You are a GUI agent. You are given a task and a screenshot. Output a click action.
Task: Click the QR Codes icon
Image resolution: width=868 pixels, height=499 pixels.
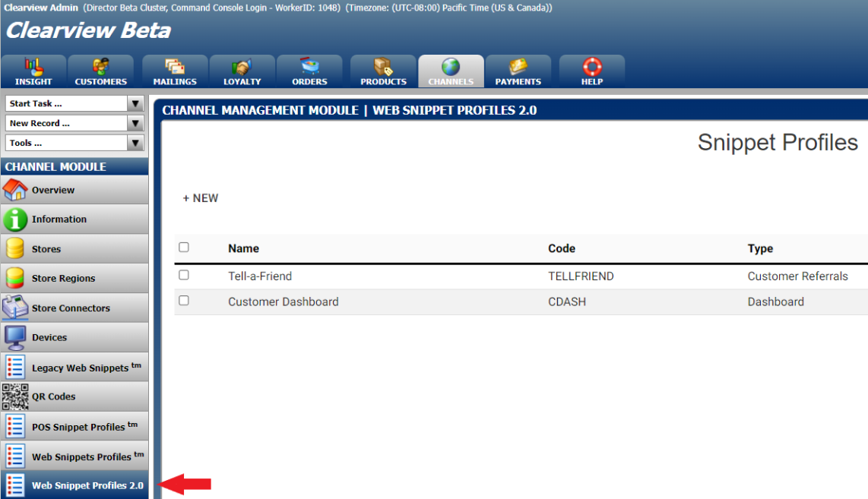pyautogui.click(x=15, y=396)
